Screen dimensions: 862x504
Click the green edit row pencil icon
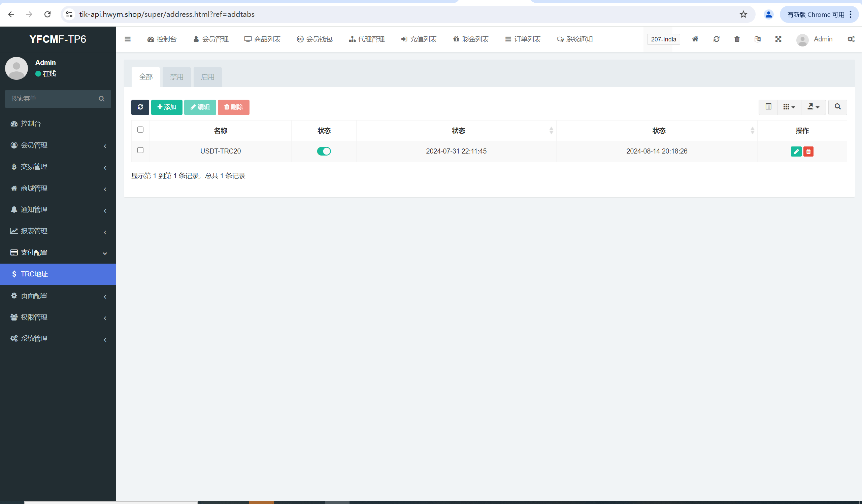[x=796, y=152]
